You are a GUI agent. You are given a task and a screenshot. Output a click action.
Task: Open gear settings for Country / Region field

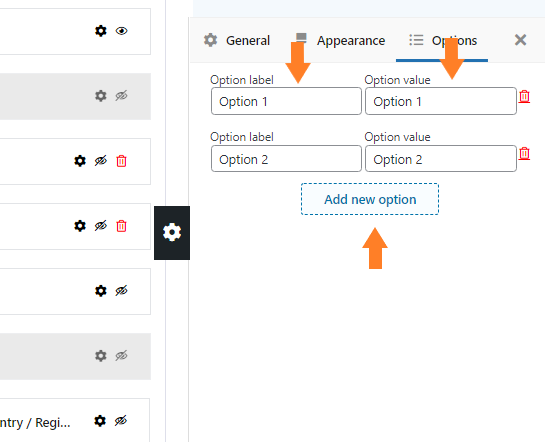coord(100,421)
